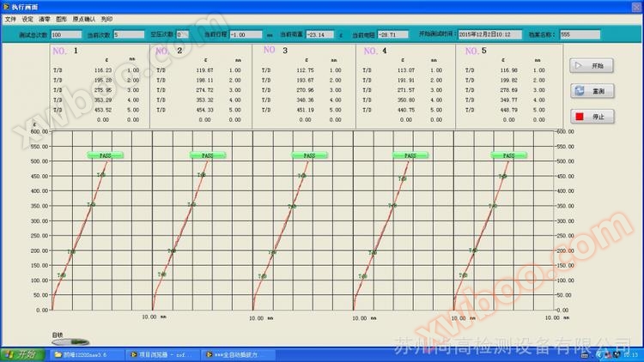Click the 开始 (Start) play button
644x362 pixels.
tap(589, 66)
